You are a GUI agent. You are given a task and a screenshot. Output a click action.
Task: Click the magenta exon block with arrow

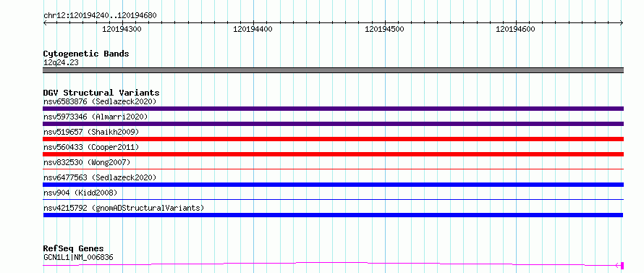(x=622, y=266)
